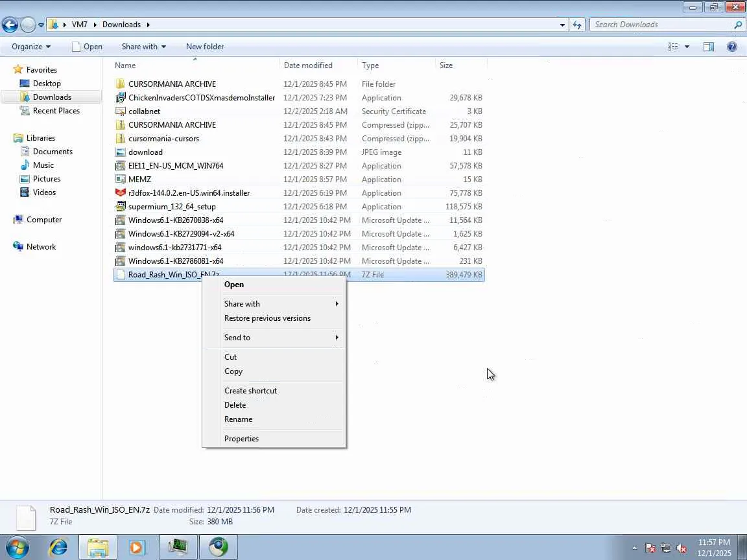Choose Rename in context menu

click(x=274, y=419)
